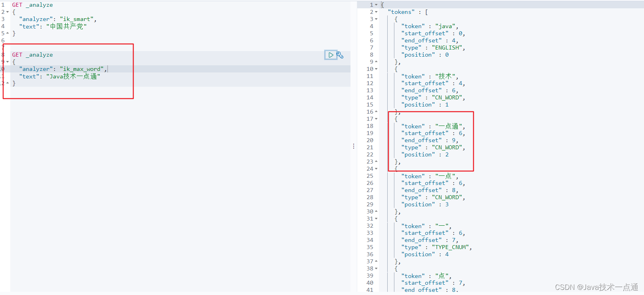
Task: Click "end_offset" : 6 on response line 13
Action: (x=430, y=90)
